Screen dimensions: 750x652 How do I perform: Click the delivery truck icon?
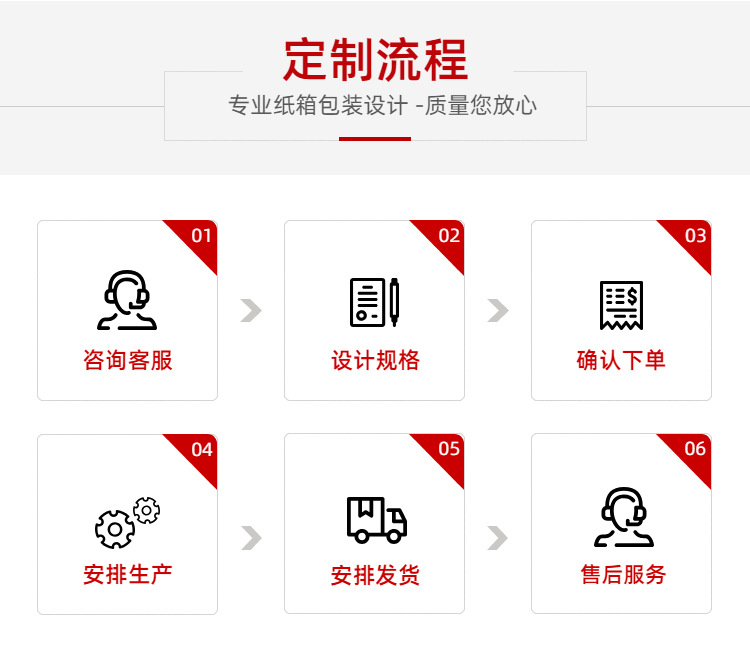coord(376,520)
